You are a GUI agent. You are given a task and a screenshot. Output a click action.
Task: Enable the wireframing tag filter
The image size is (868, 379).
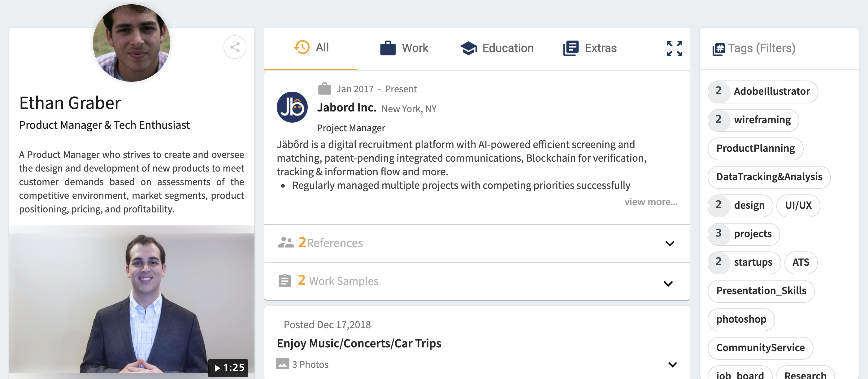[x=753, y=120]
